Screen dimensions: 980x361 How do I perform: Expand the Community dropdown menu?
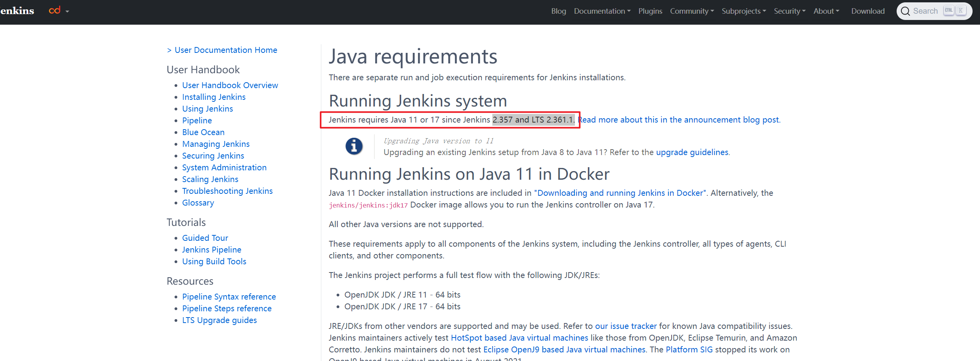[692, 11]
